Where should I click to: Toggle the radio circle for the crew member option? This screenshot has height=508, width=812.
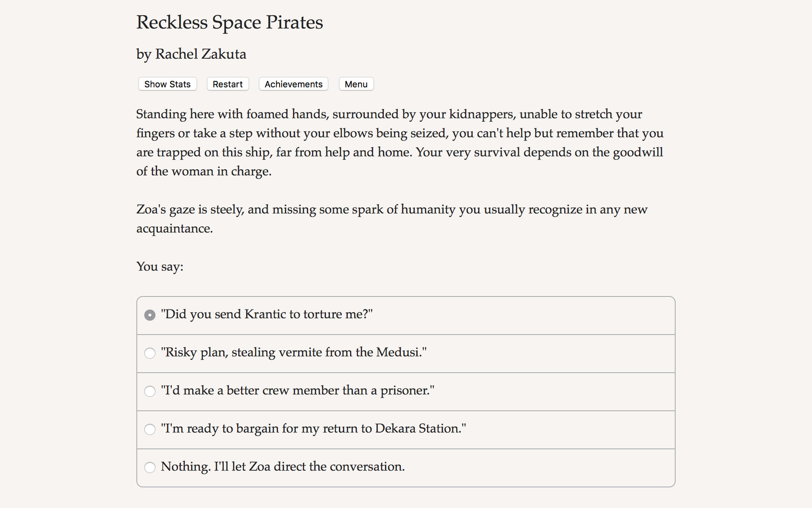tap(149, 391)
